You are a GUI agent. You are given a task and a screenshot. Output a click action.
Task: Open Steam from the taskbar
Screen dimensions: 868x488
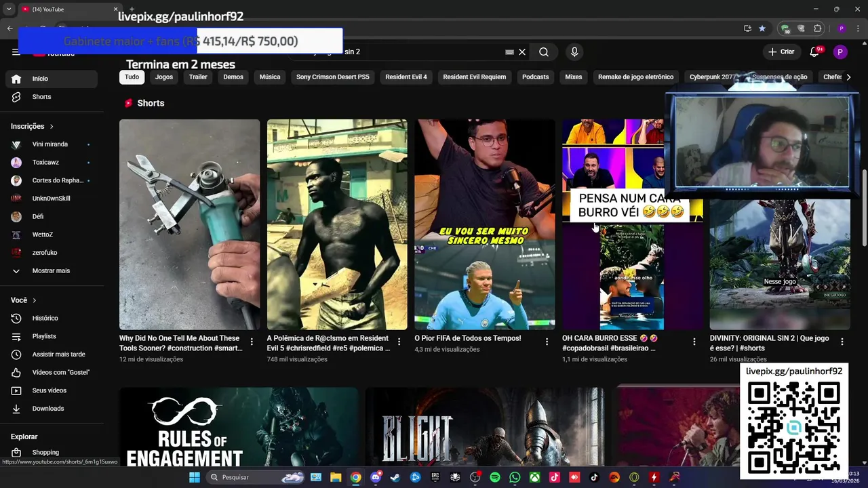pos(395,477)
